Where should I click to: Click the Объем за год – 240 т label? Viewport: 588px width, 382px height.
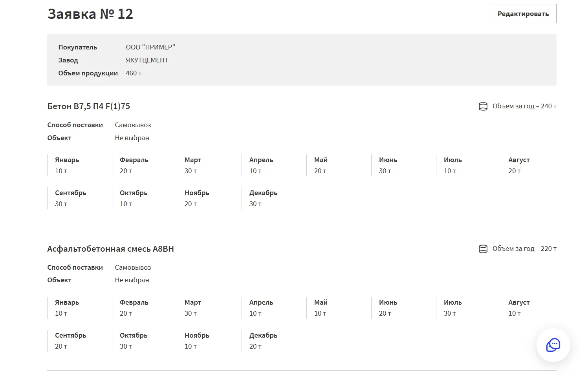pos(524,106)
